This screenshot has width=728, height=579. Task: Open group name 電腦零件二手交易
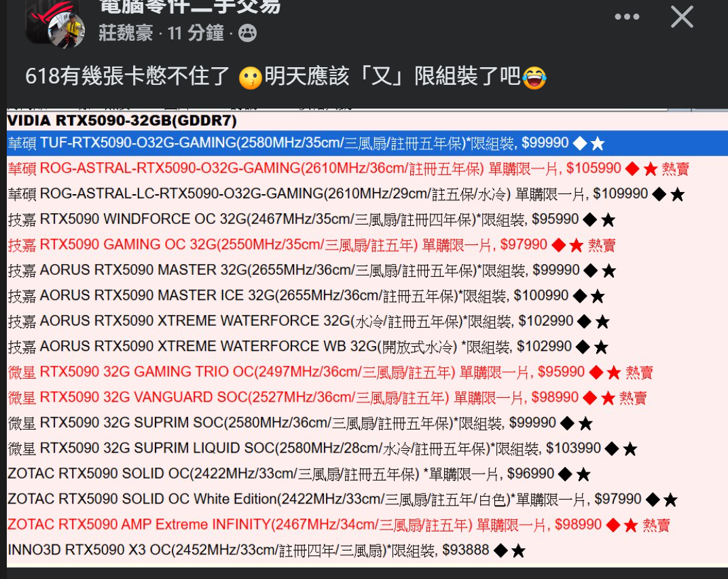tap(190, 7)
